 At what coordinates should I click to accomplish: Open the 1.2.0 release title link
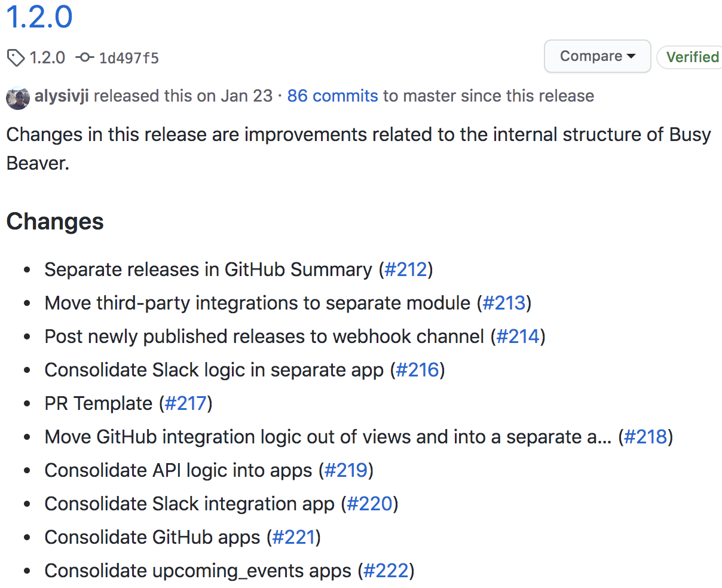click(39, 17)
